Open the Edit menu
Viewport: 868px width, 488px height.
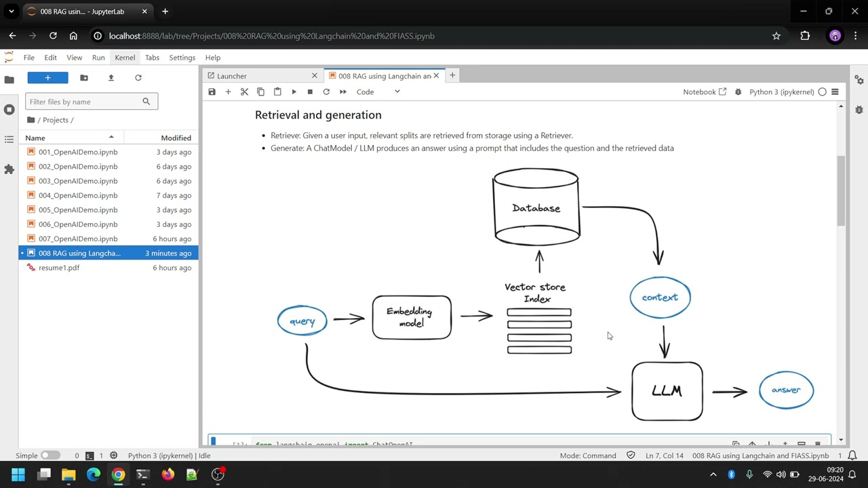[51, 58]
